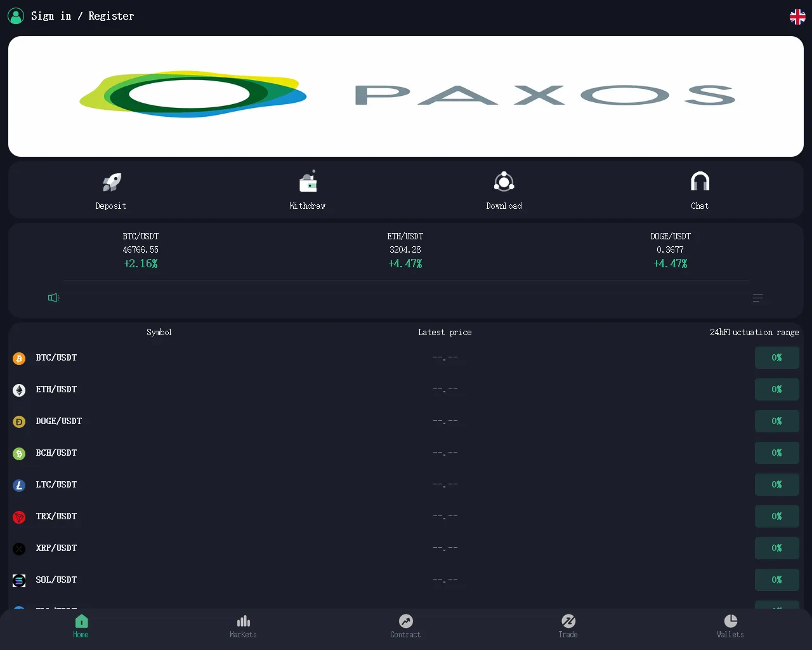
Task: Open Chat via the headphones icon
Action: [x=700, y=182]
